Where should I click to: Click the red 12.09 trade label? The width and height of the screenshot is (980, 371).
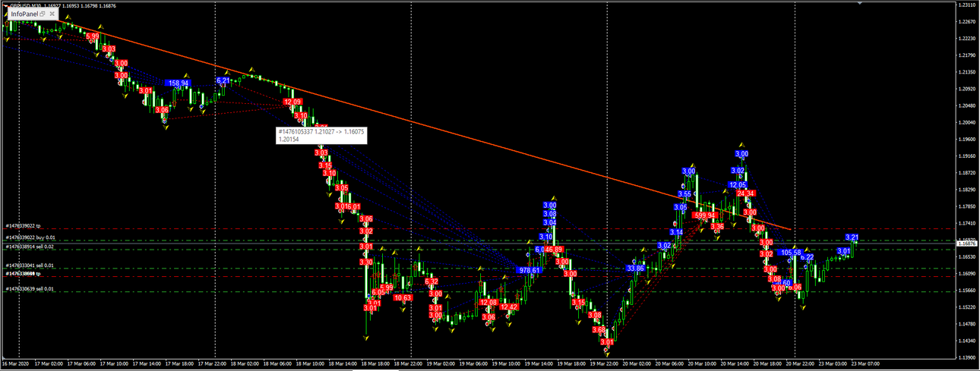292,102
